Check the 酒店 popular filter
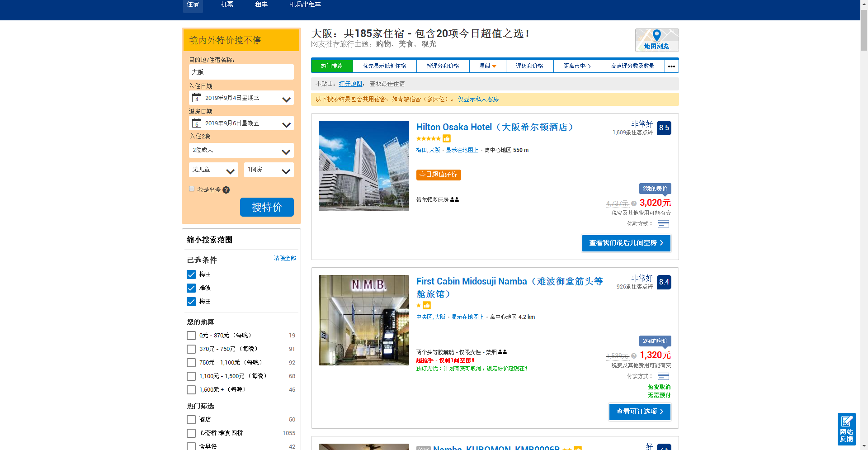868x450 pixels. click(191, 420)
